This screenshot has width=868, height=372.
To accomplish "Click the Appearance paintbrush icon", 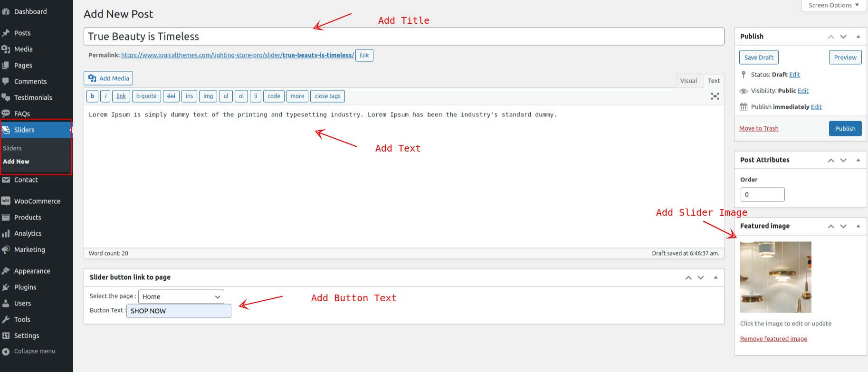I will (6, 271).
